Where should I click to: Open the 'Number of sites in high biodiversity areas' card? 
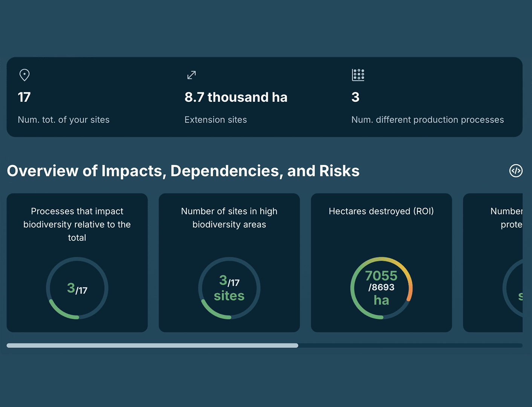pos(229,263)
